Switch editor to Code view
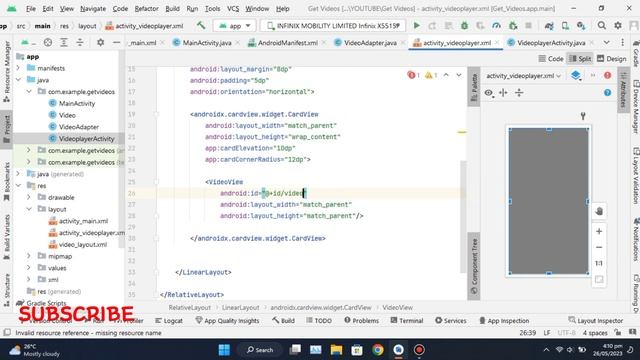 (551, 59)
